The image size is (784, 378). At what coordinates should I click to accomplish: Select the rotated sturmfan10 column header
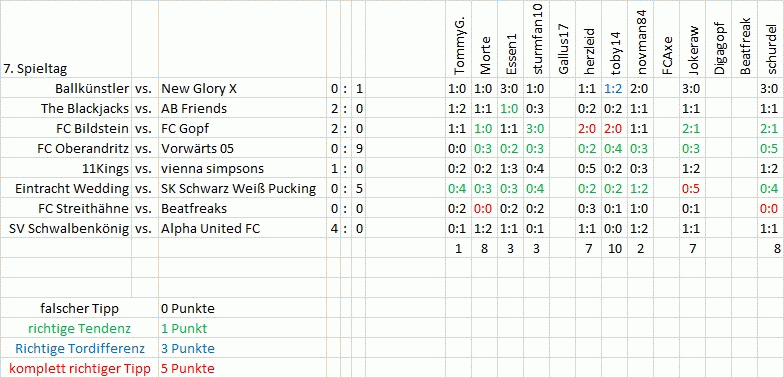[x=538, y=38]
